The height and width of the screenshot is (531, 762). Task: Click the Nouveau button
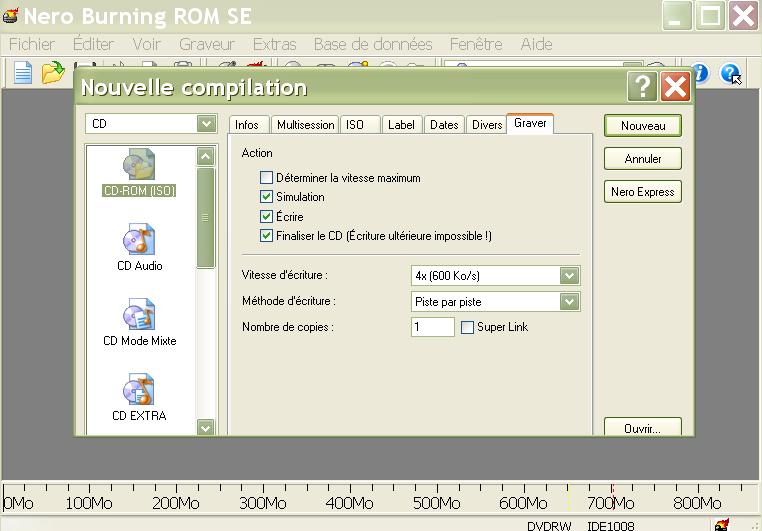642,126
